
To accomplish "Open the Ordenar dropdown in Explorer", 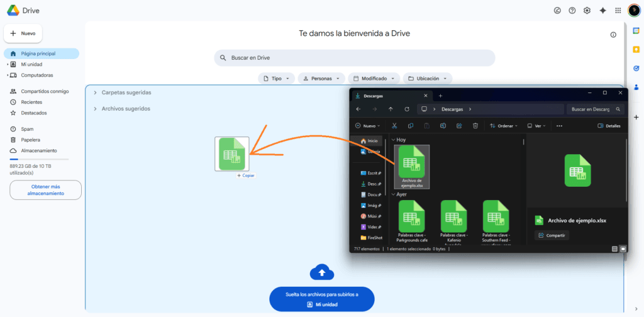I will (504, 126).
